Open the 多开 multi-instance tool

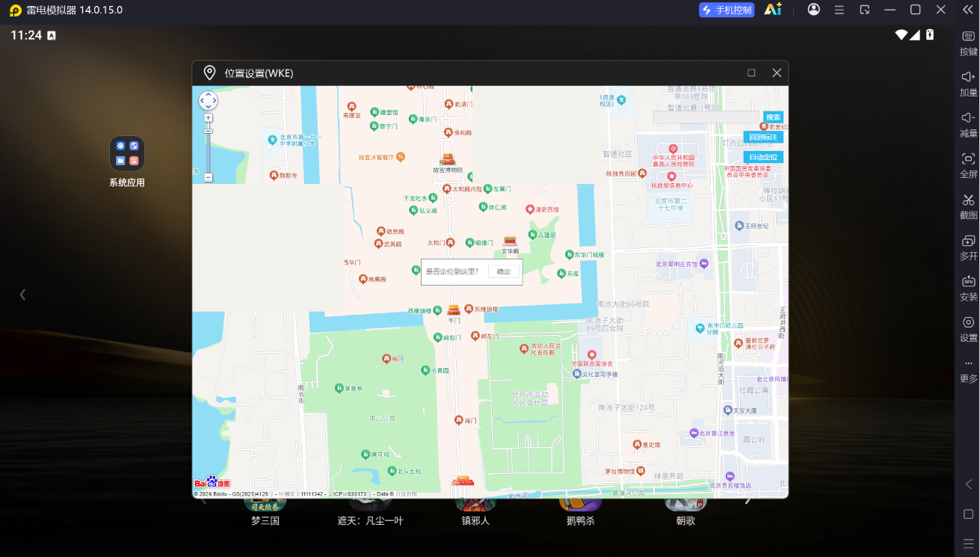(x=968, y=241)
